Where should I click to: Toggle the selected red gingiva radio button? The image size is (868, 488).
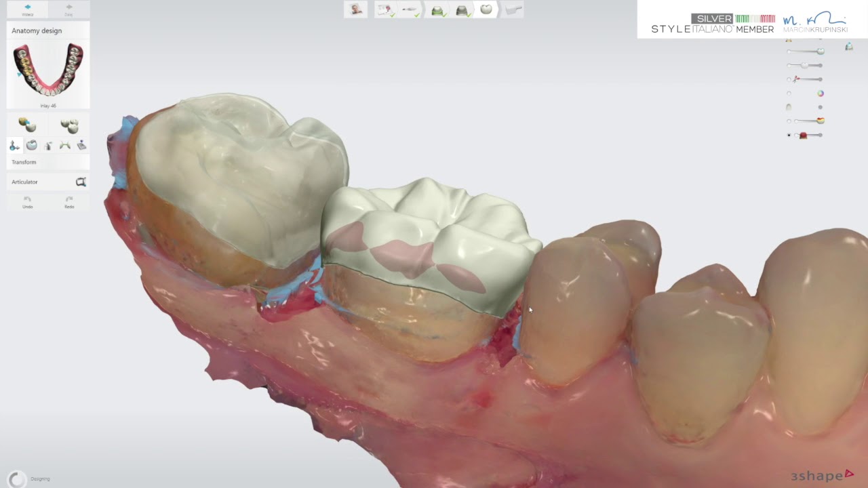click(789, 135)
